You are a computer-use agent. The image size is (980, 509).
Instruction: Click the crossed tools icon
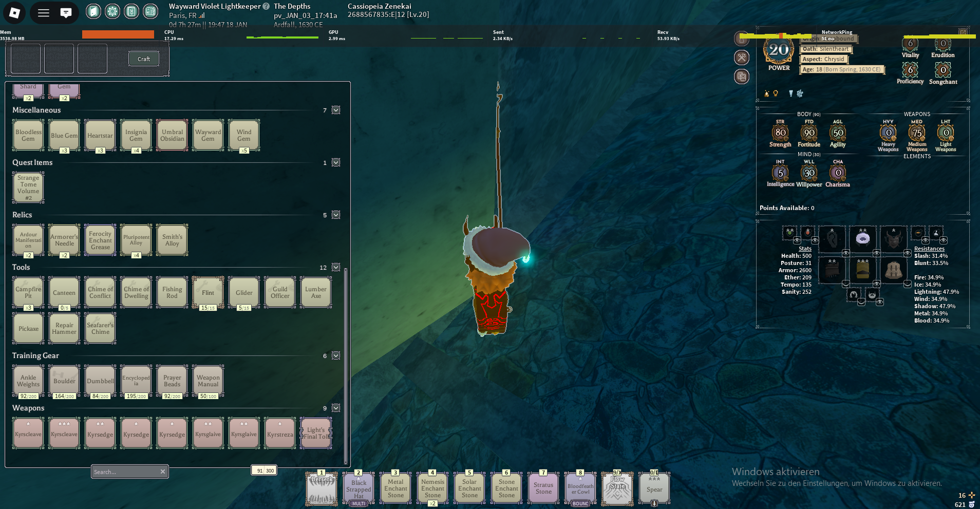coord(742,58)
